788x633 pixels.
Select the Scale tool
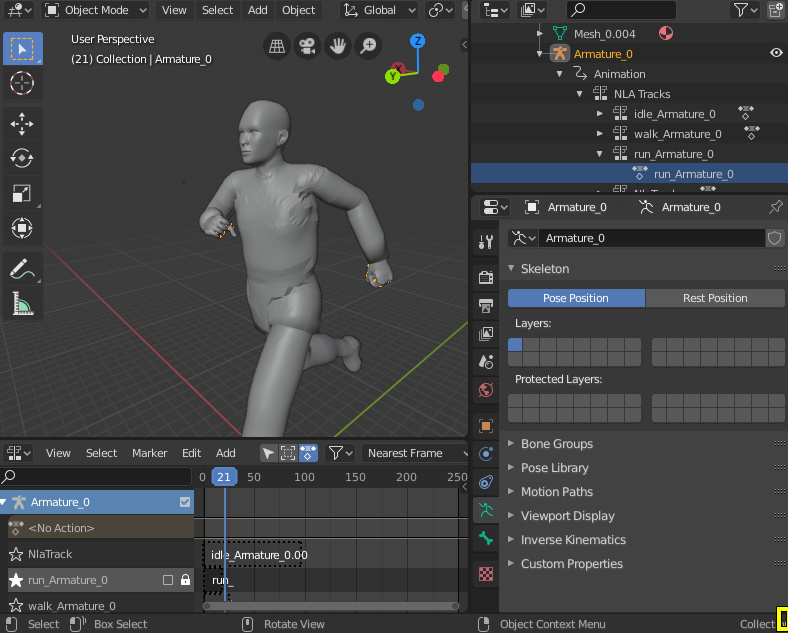coord(22,193)
